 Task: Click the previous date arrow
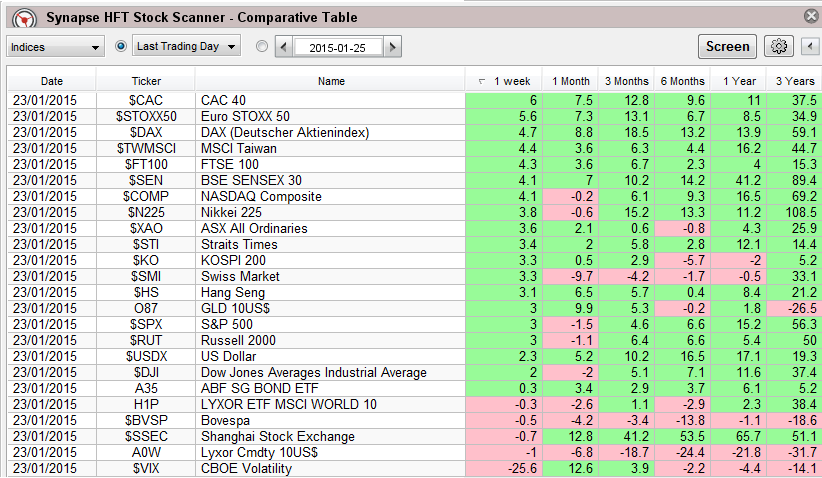click(284, 47)
